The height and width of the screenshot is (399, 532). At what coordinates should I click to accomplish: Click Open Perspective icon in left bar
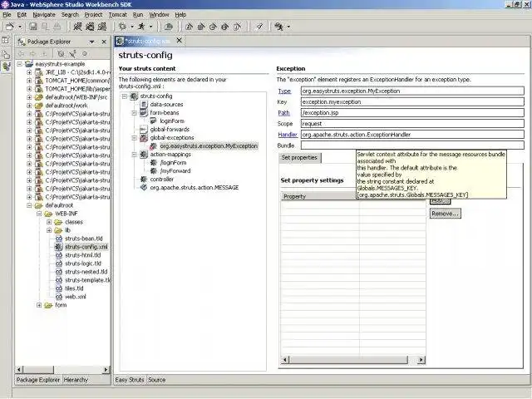[x=6, y=40]
